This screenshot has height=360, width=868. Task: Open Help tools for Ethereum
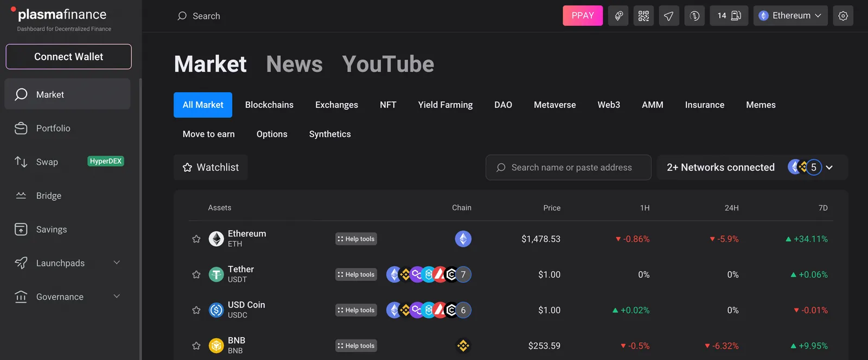(x=356, y=239)
